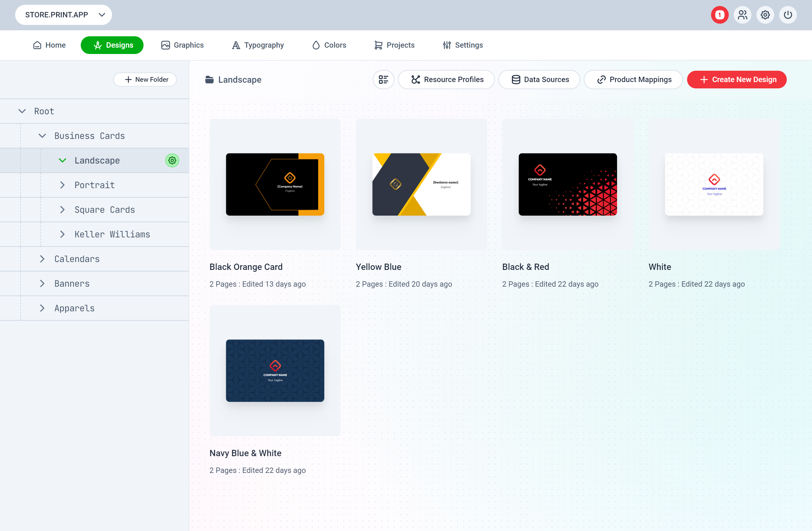The width and height of the screenshot is (812, 531).
Task: Select the Square Cards folder label
Action: tap(105, 209)
